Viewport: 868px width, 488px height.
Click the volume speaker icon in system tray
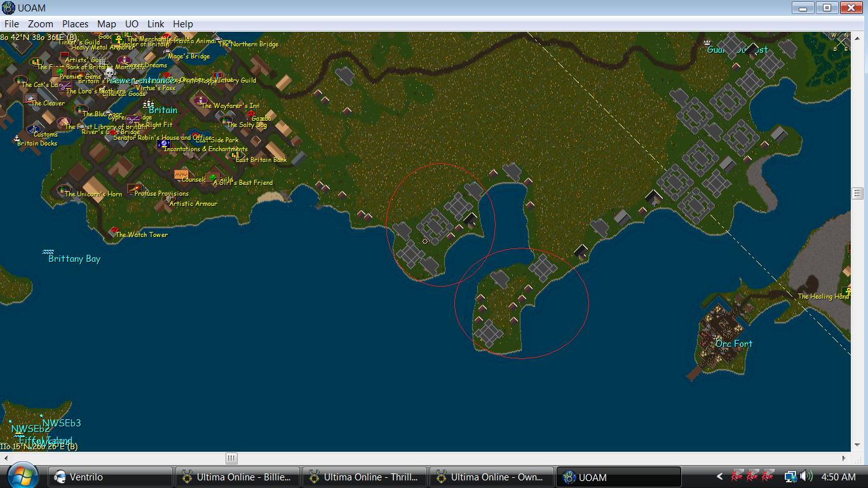click(806, 477)
